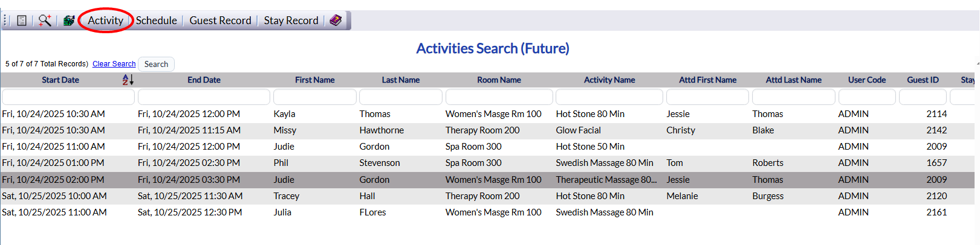This screenshot has height=245, width=980.
Task: Toggle the A-Z sort icon on Start Date
Action: [128, 80]
